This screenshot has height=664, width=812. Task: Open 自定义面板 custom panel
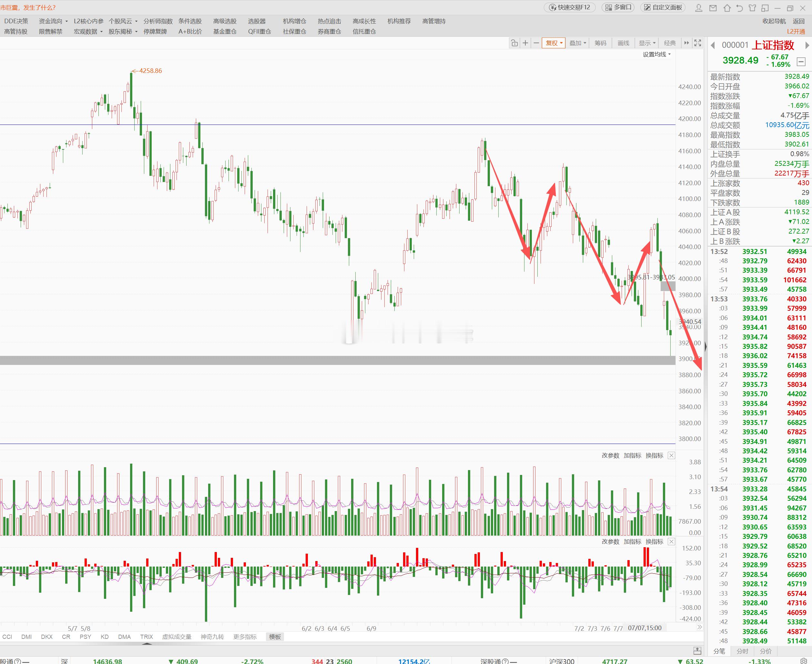point(663,7)
